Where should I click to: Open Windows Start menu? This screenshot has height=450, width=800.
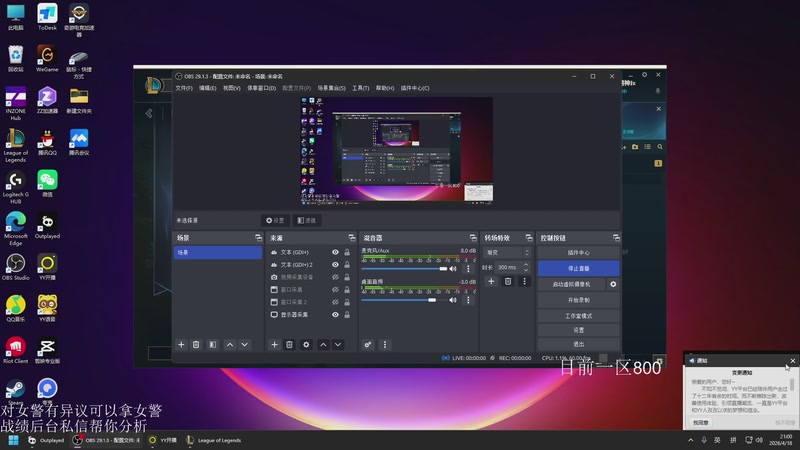(14, 440)
